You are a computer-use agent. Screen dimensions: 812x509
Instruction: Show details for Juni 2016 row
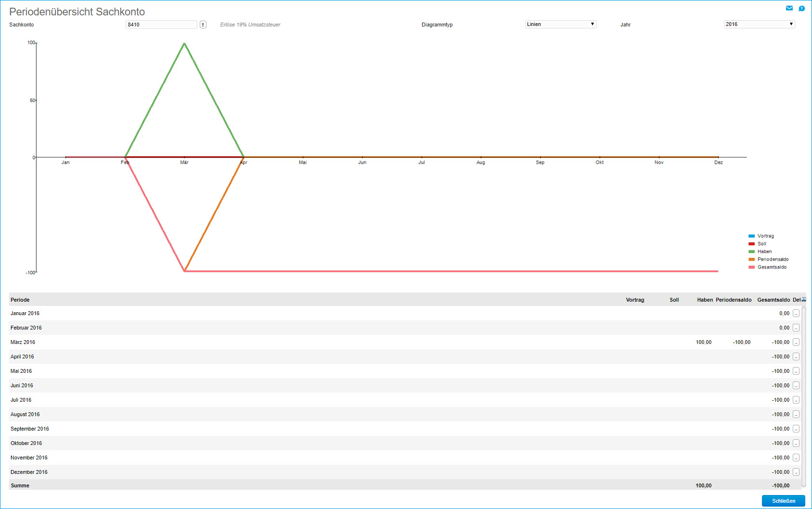click(796, 386)
